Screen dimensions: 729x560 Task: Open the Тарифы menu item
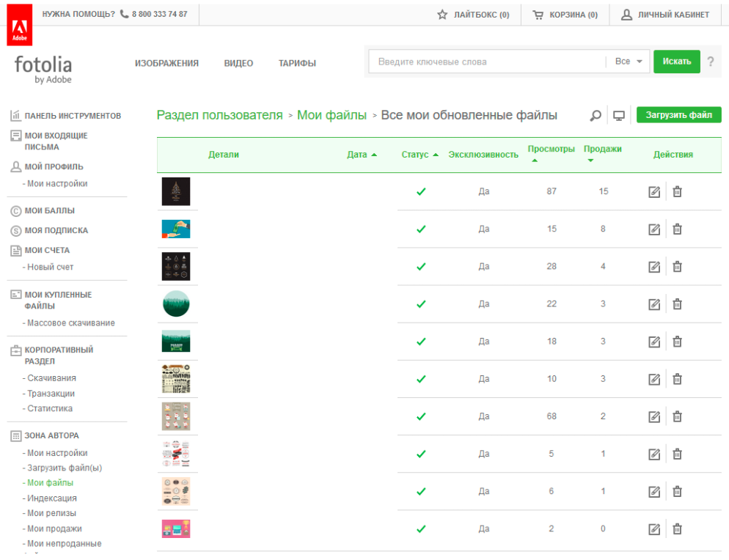point(297,64)
